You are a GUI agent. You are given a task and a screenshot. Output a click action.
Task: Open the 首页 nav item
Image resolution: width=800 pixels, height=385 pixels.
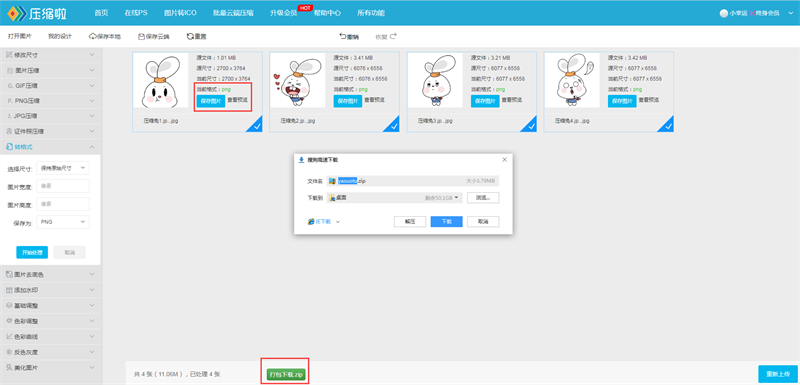click(x=101, y=13)
